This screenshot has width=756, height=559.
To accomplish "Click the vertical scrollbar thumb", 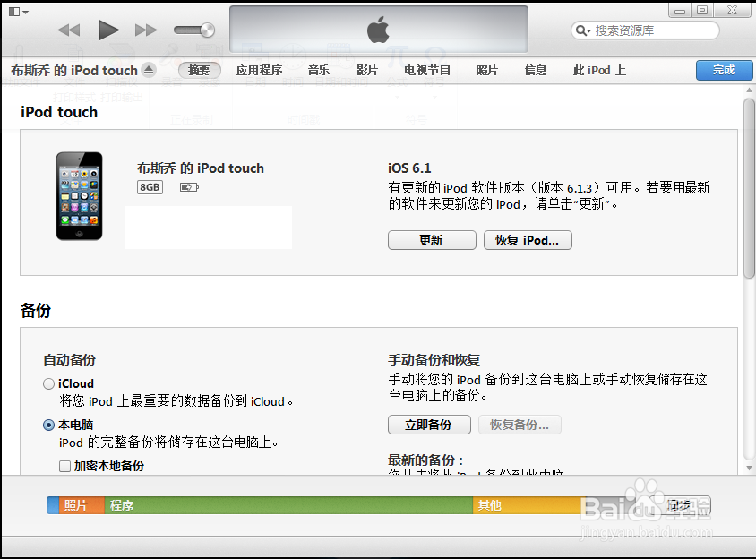I will 749,188.
